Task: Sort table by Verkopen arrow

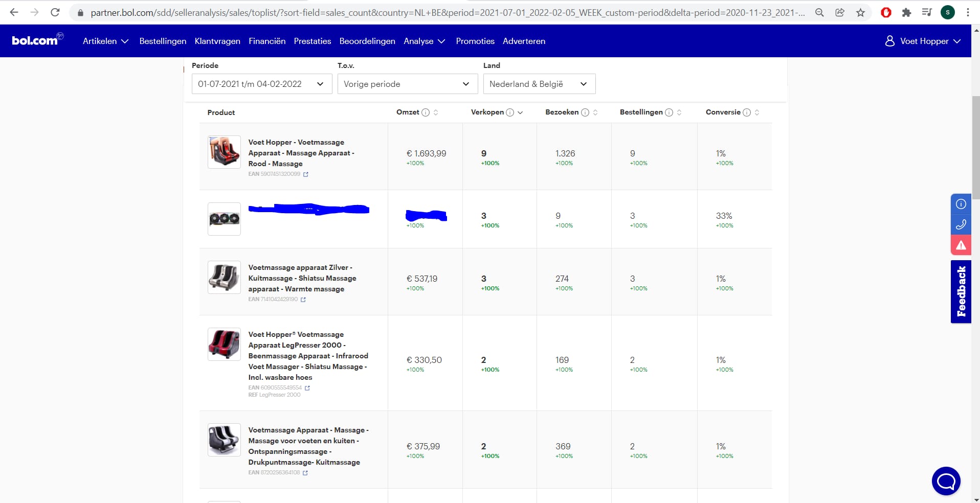Action: coord(520,112)
